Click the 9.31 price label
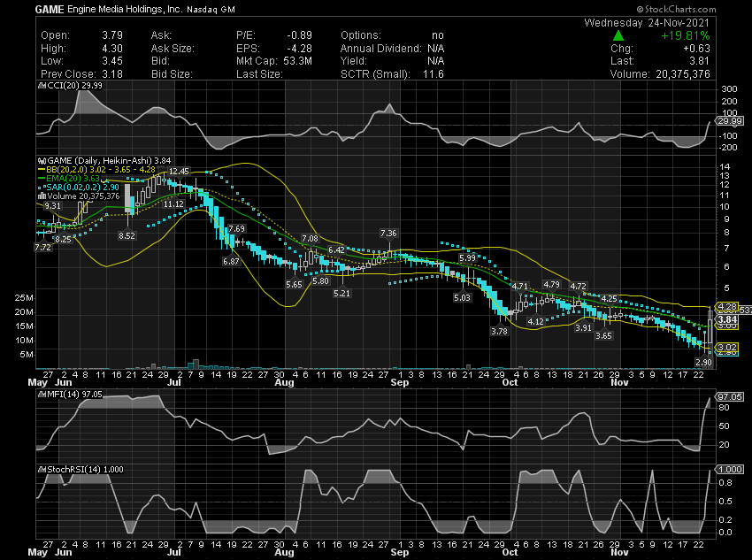Screen dimensions: 752x560 [53, 205]
